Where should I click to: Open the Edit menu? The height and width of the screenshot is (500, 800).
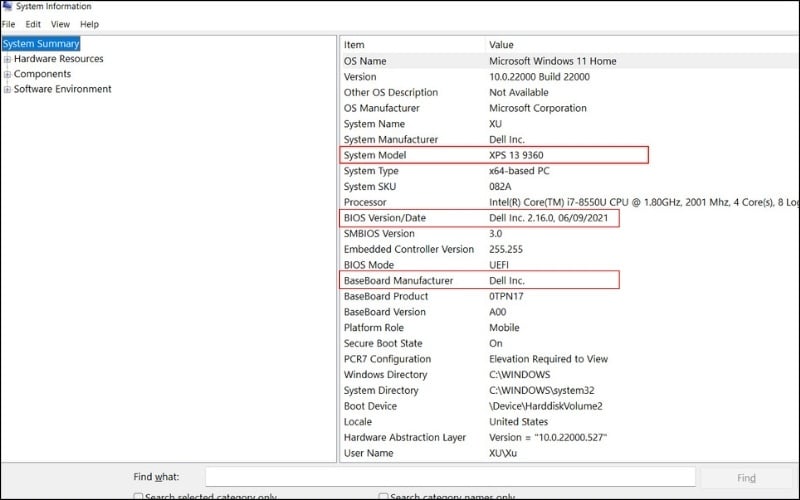(x=33, y=24)
